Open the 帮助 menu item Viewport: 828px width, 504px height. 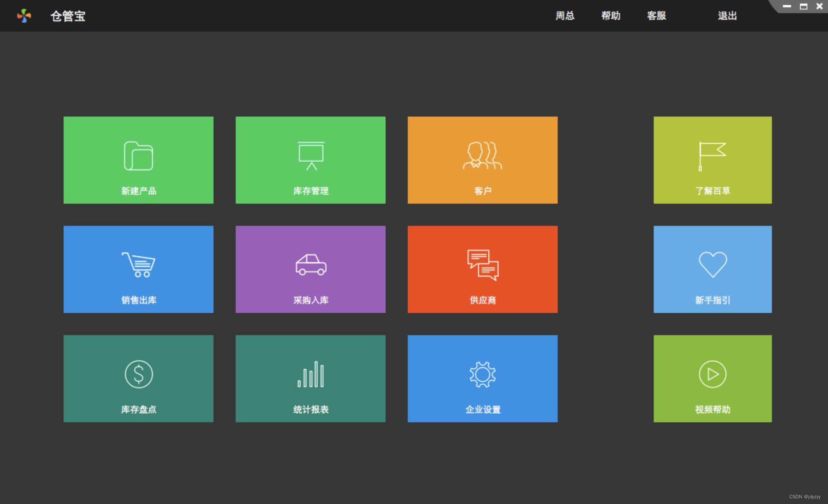click(611, 16)
